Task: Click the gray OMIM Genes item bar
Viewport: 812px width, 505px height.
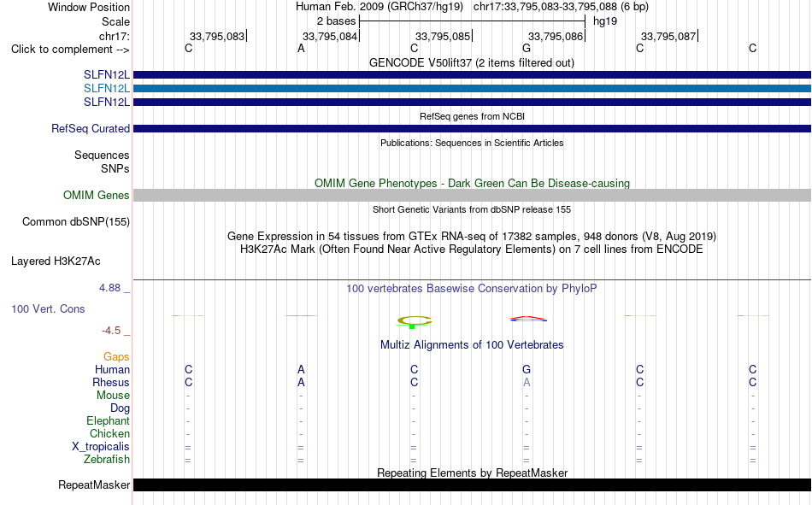Action: (x=472, y=196)
